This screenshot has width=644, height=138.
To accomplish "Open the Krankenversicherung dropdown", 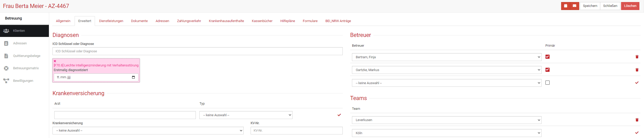I will click(x=148, y=131).
